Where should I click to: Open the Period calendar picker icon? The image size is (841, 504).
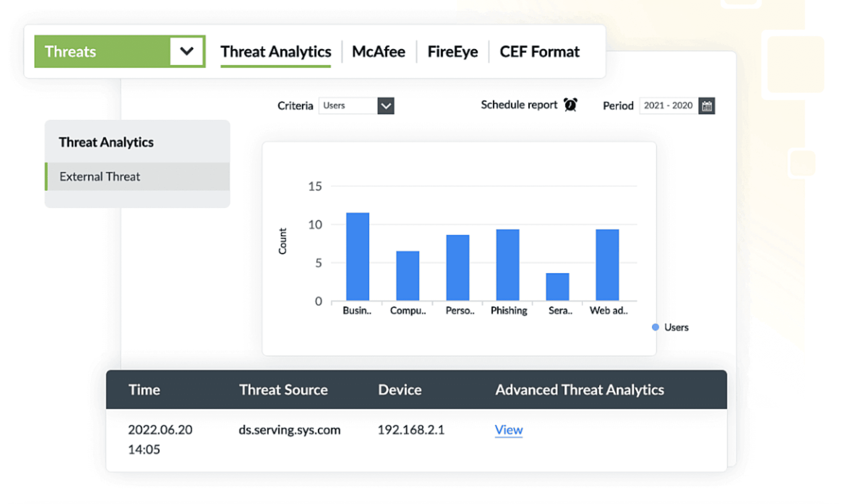(706, 106)
